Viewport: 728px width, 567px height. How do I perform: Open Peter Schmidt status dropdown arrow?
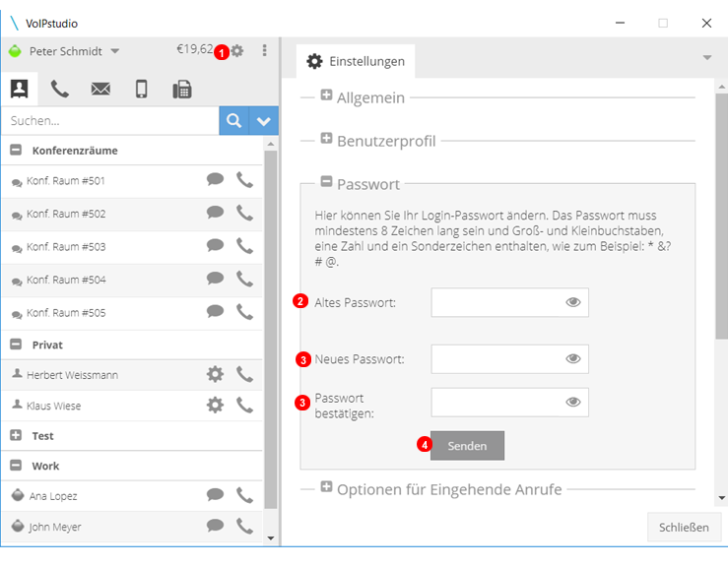[114, 51]
